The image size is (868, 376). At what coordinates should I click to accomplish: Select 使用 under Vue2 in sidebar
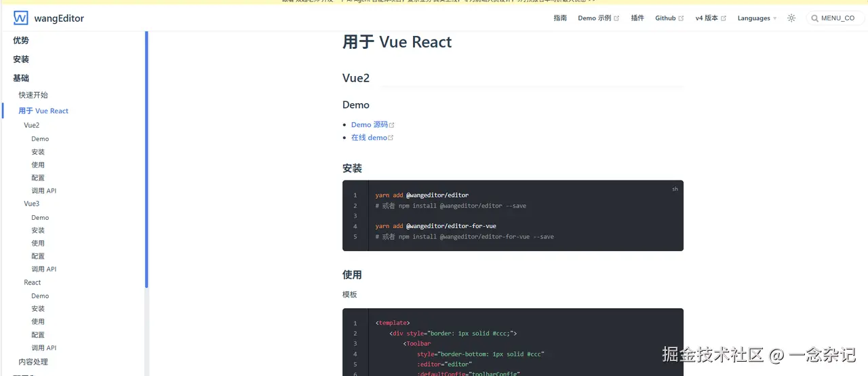(38, 165)
